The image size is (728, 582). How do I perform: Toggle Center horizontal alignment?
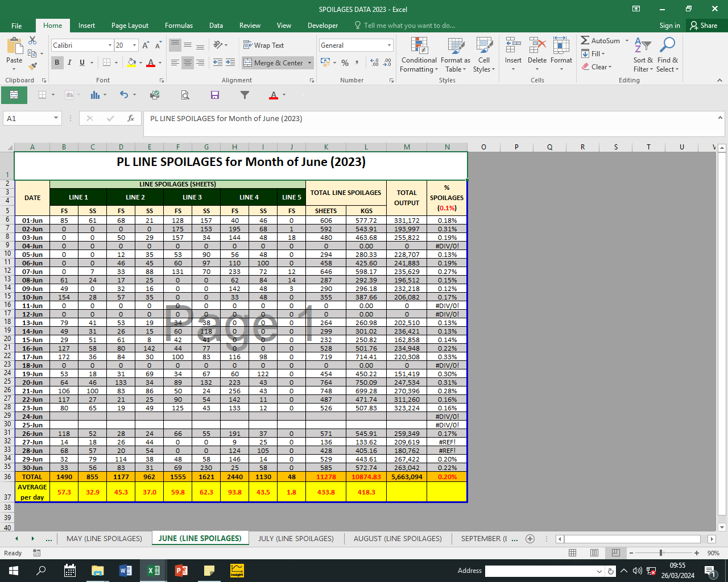coord(188,63)
